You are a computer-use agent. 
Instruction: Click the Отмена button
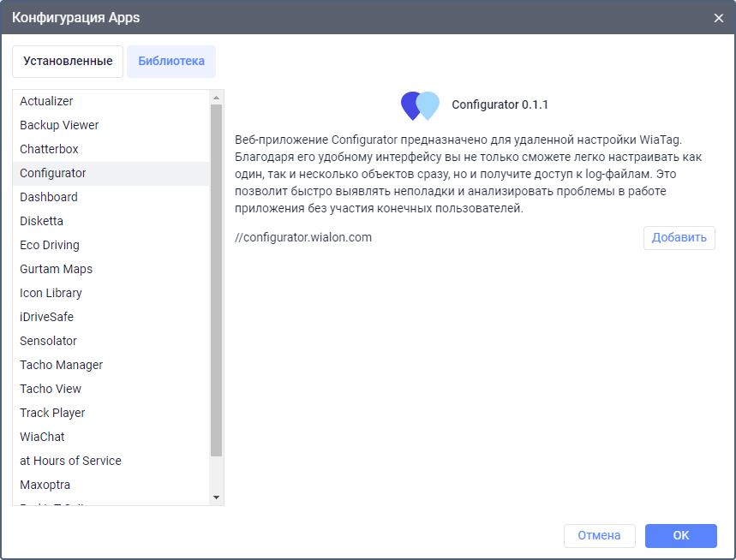tap(599, 536)
